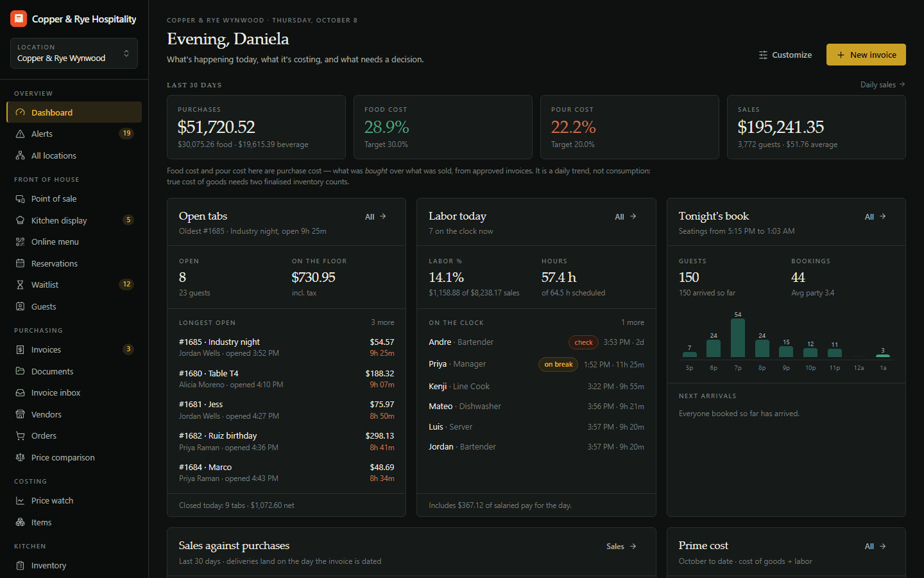Click the 12 badge next to Waitlist
Viewport: 924px width, 578px height.
coord(127,285)
